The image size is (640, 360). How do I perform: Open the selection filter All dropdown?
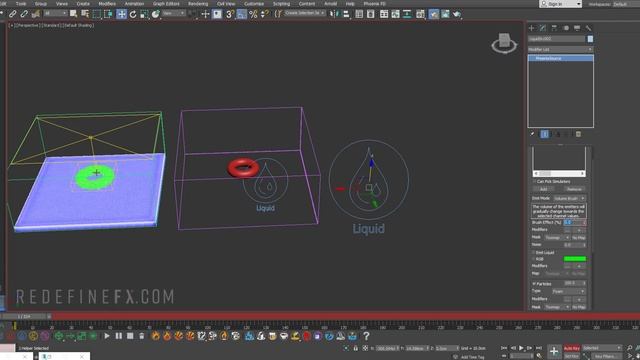[x=55, y=13]
